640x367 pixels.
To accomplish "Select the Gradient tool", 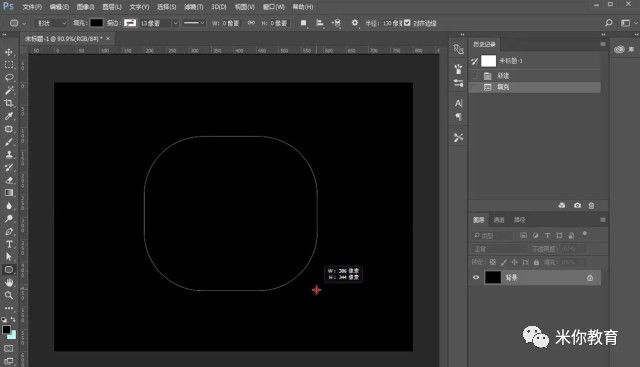I will 9,193.
